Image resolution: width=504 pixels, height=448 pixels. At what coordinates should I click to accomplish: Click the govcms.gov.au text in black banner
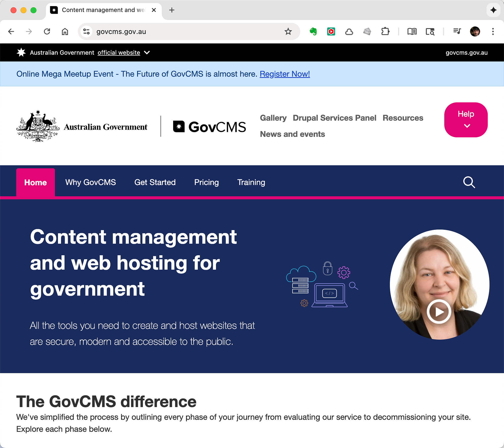(x=466, y=52)
